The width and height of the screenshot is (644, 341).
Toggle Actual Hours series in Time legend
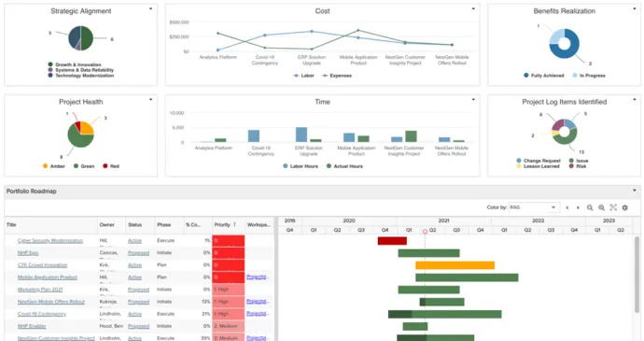pos(344,166)
